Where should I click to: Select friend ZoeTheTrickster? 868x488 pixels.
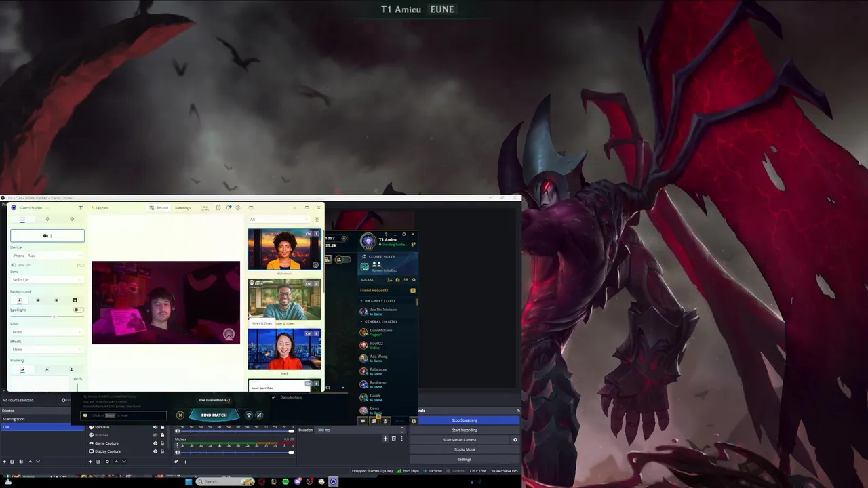pyautogui.click(x=388, y=311)
